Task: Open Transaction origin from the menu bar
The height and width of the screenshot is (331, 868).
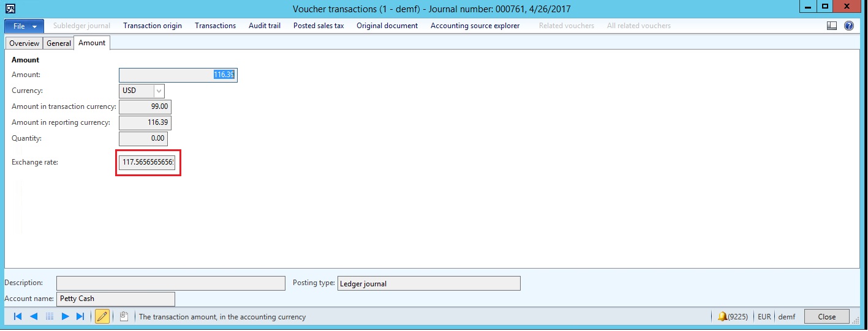Action: coord(153,26)
